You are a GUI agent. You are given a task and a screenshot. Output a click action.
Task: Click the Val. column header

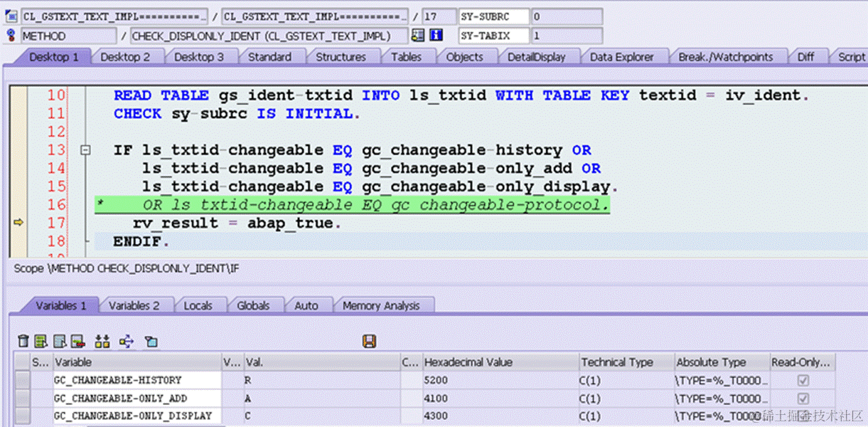(322, 362)
